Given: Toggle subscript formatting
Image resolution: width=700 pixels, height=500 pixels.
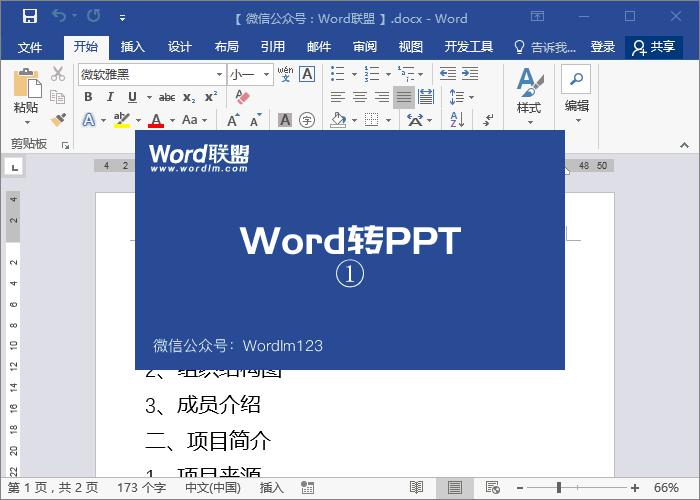Looking at the screenshot, I should (189, 97).
